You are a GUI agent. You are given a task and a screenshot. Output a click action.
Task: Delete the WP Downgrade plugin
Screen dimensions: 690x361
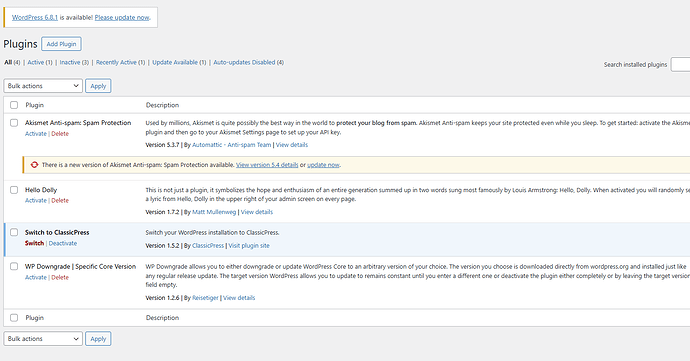[x=60, y=277]
